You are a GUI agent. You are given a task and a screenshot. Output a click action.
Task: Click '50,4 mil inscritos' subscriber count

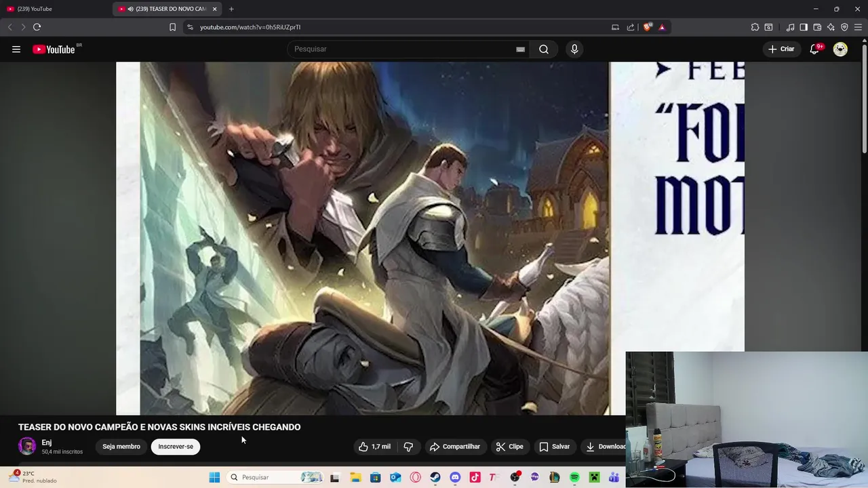click(62, 451)
